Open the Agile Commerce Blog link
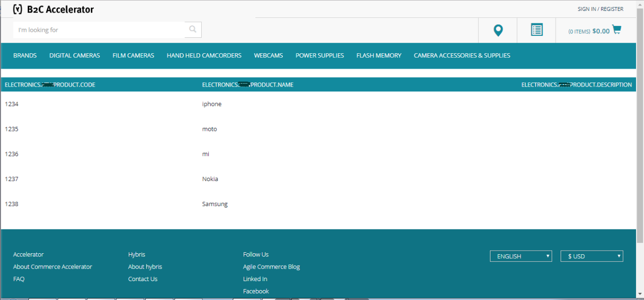The image size is (644, 300). [271, 267]
